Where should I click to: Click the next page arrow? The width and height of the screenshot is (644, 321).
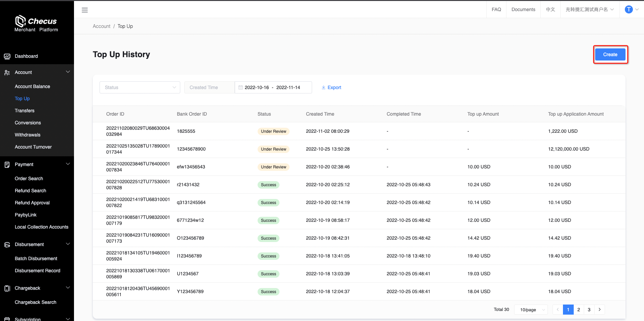(x=599, y=310)
